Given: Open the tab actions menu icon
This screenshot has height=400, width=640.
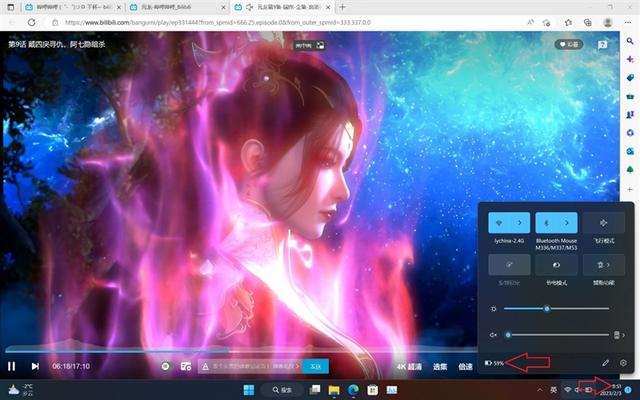Looking at the screenshot, I should click(11, 7).
